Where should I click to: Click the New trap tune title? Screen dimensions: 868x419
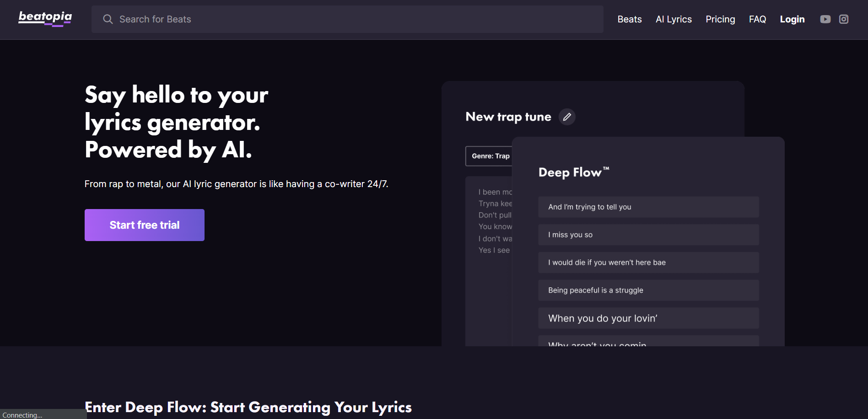click(x=508, y=117)
